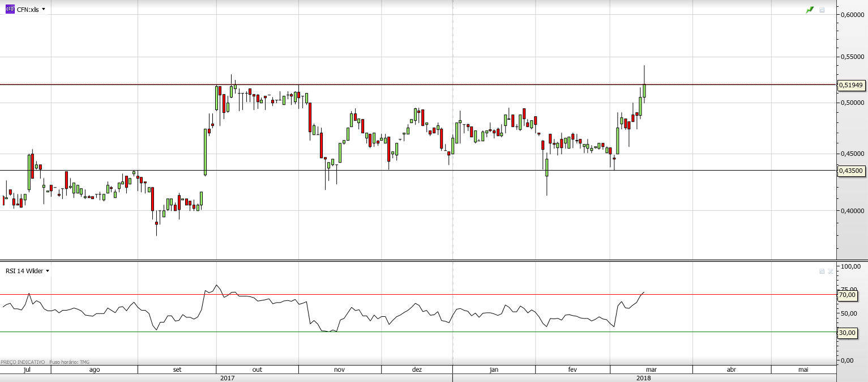
Task: Click the 2018 year label
Action: click(x=644, y=378)
